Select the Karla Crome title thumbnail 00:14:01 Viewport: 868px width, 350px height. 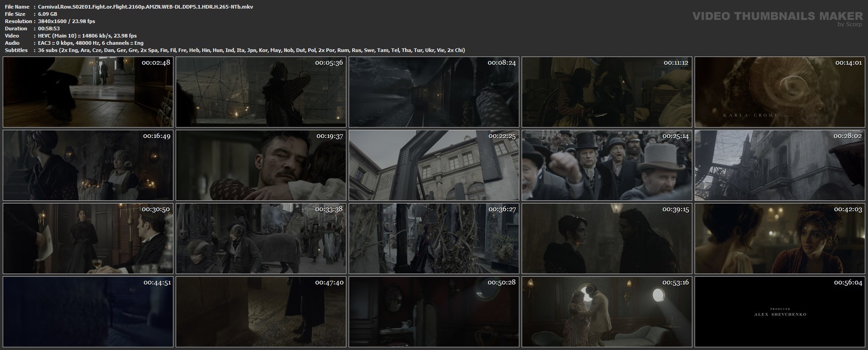coord(780,92)
